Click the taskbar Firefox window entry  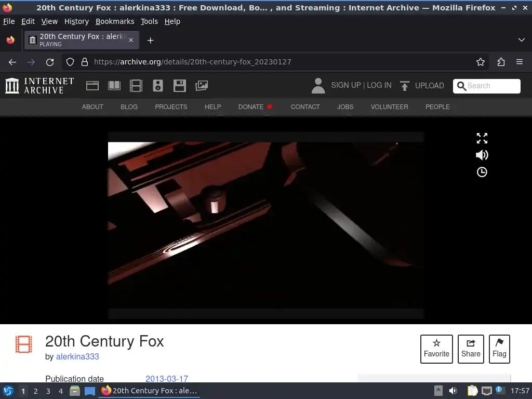[x=149, y=391]
